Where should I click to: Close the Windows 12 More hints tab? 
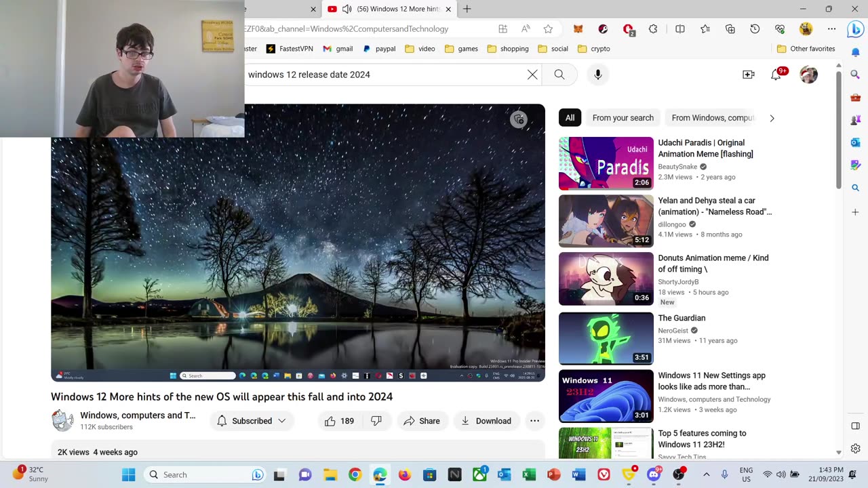click(448, 9)
